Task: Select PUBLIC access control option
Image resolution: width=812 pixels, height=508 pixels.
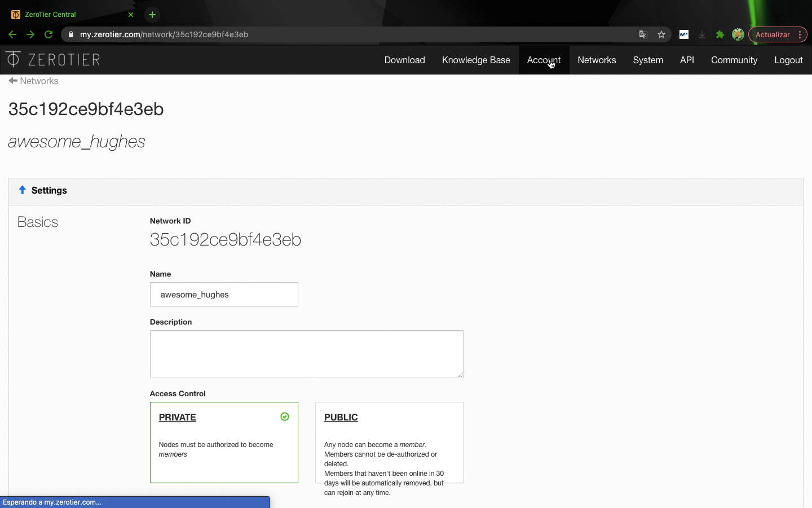Action: (389, 442)
